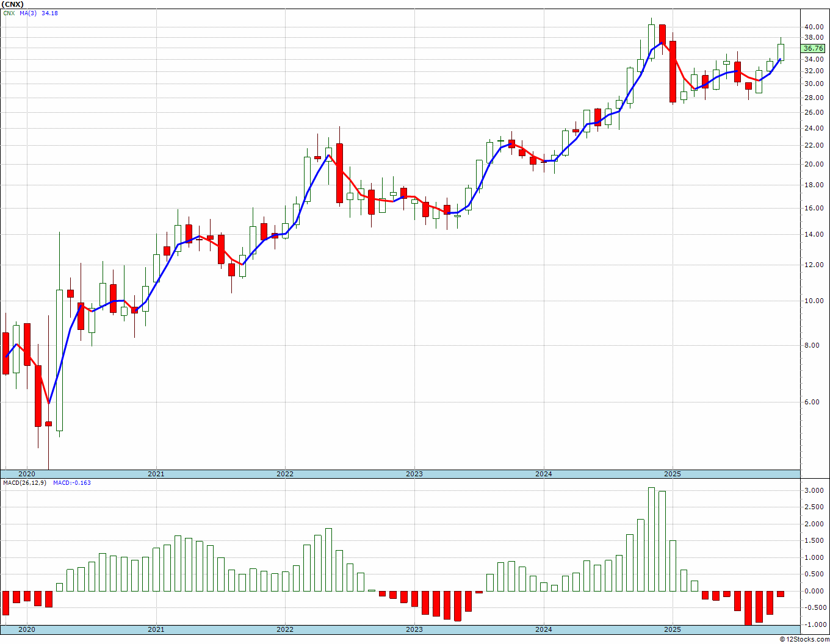Click the "6.00" price axis label
Image resolution: width=830 pixels, height=644 pixels.
[812, 402]
